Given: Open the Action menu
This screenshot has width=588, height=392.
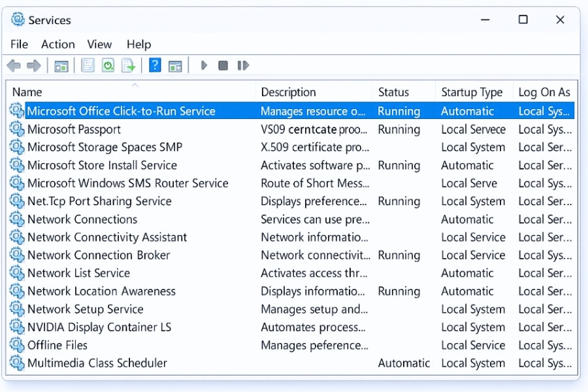Looking at the screenshot, I should tap(57, 44).
